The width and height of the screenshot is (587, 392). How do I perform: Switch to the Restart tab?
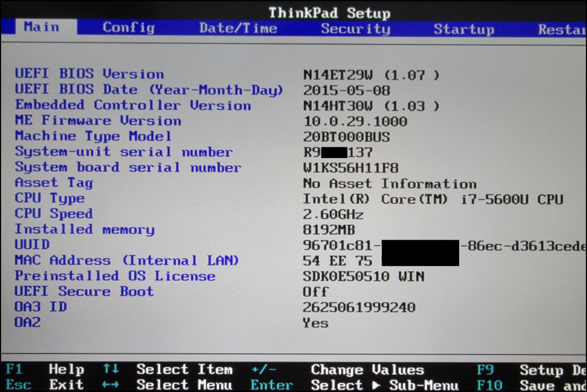[562, 29]
